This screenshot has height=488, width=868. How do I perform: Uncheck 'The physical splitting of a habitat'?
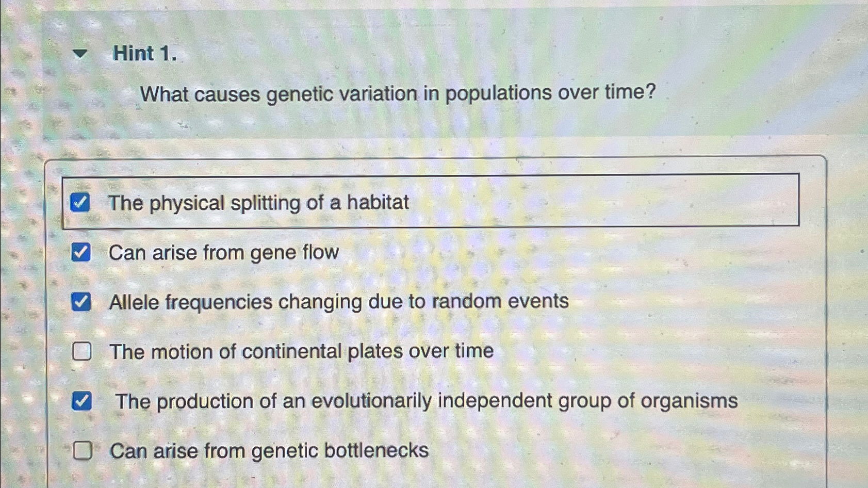click(82, 202)
